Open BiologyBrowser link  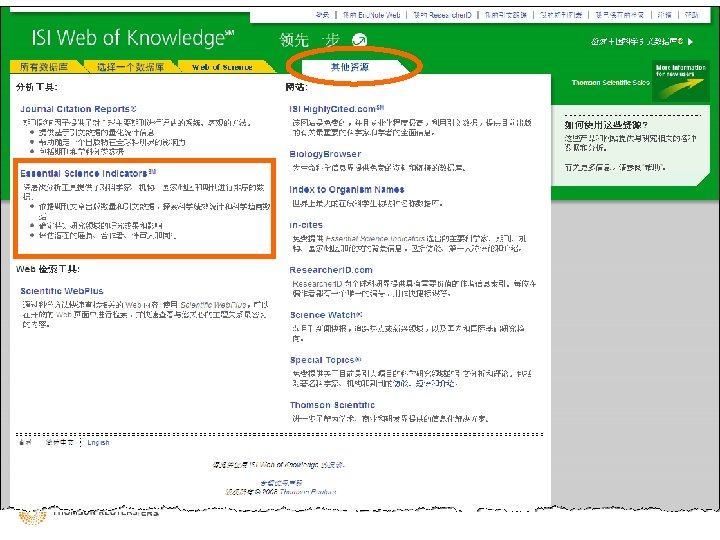(325, 154)
